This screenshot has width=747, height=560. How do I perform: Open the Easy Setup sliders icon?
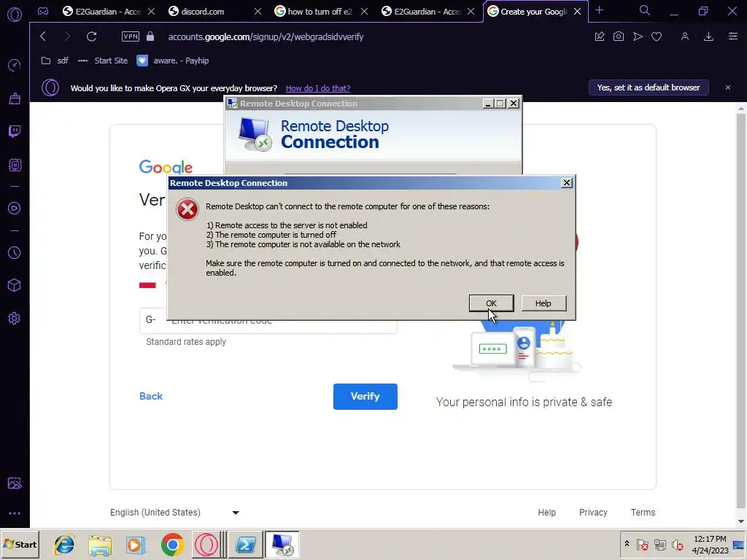click(x=732, y=36)
